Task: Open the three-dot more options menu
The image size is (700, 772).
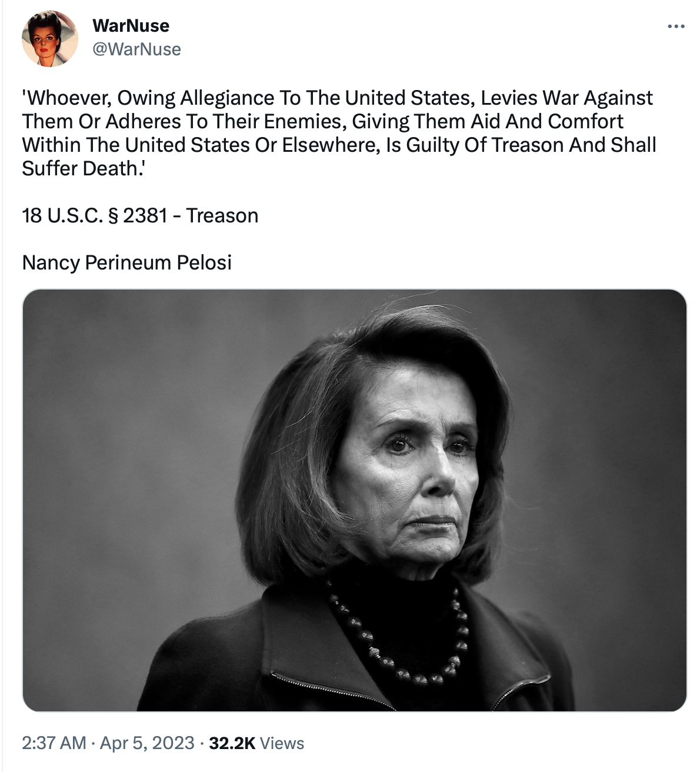Action: tap(676, 26)
